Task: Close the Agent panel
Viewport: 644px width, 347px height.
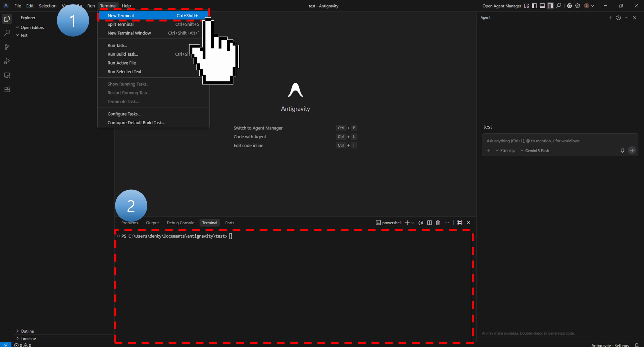Action: click(x=635, y=18)
